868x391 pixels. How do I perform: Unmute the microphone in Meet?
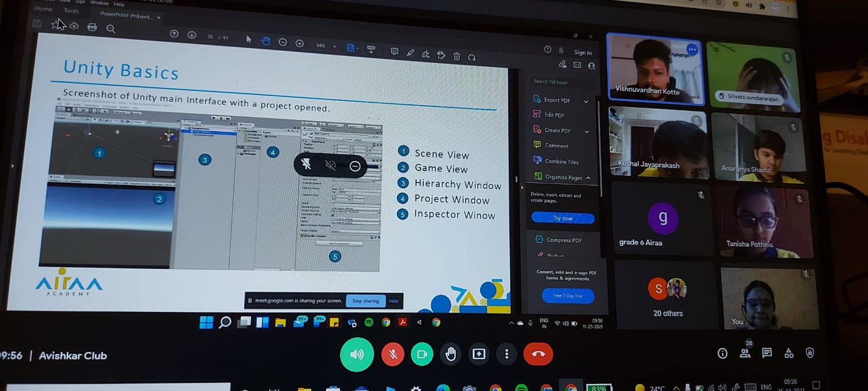point(393,354)
